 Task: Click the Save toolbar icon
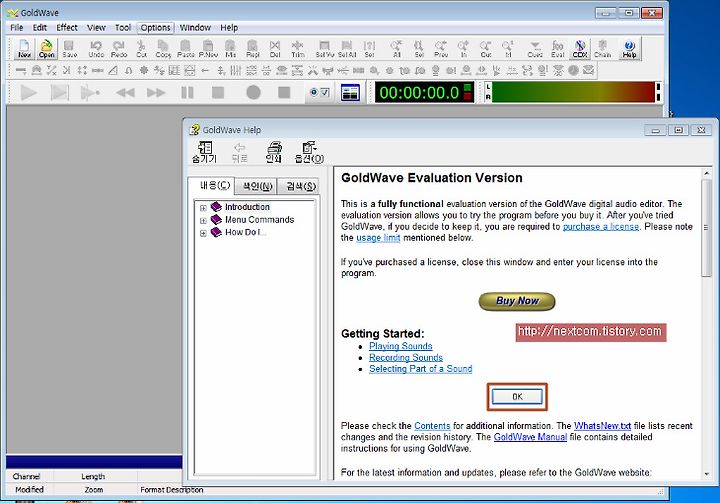(69, 48)
